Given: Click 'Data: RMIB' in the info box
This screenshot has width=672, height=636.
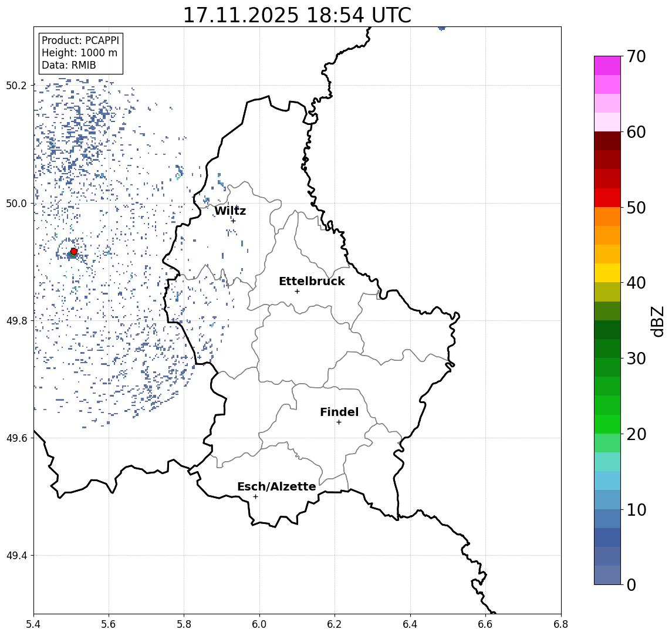Looking at the screenshot, I should click(69, 65).
